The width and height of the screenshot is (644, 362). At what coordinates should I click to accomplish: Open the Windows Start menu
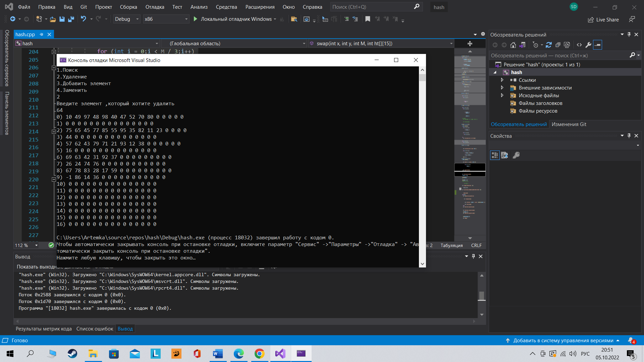(x=10, y=354)
